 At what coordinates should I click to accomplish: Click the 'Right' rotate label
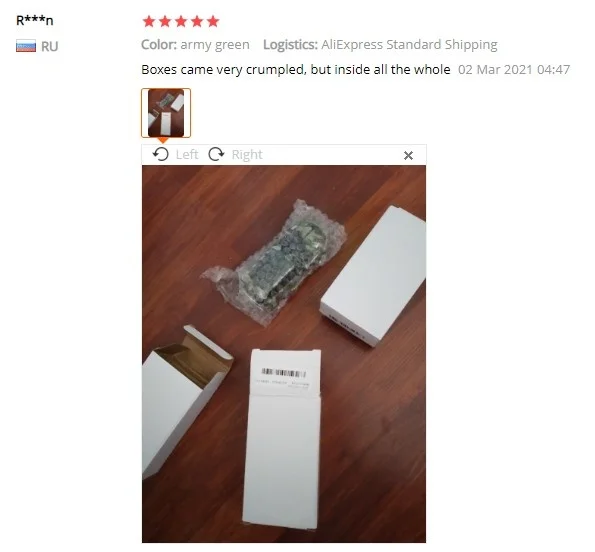point(247,154)
